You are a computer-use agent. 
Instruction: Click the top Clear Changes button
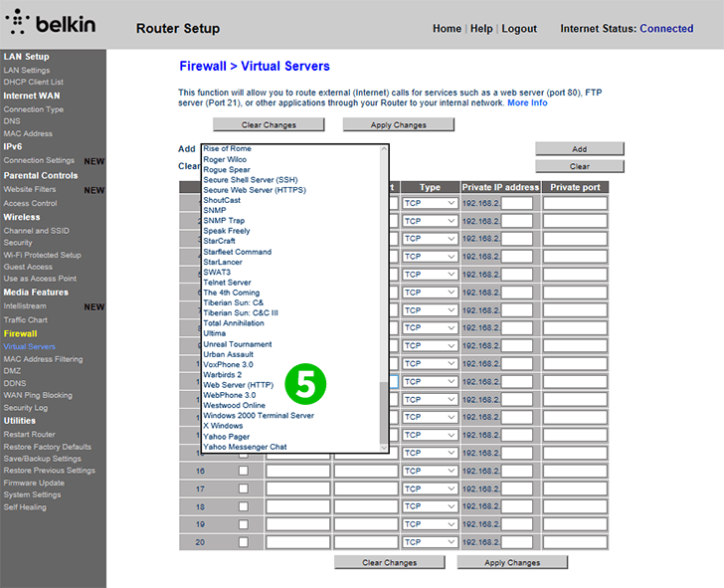click(x=269, y=124)
